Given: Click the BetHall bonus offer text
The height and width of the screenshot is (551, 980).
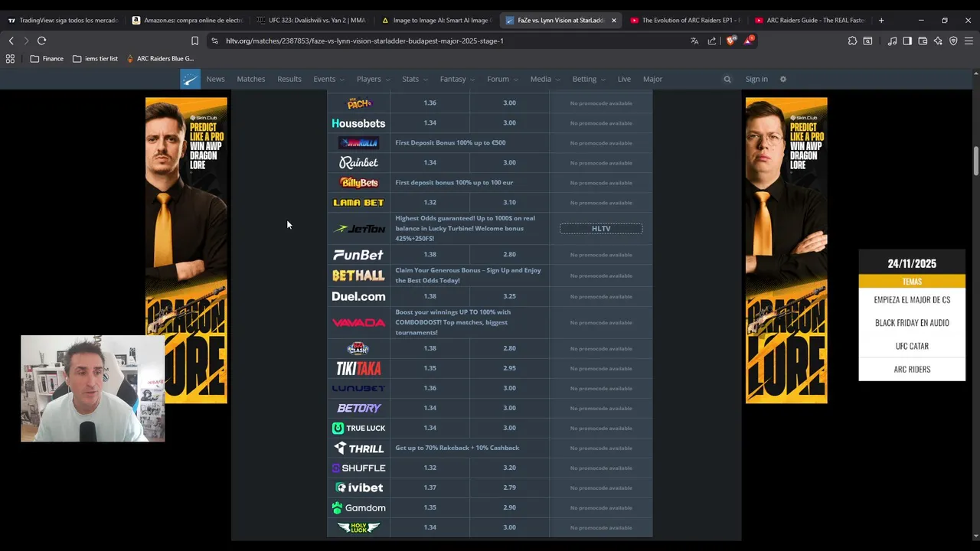Looking at the screenshot, I should pos(468,275).
